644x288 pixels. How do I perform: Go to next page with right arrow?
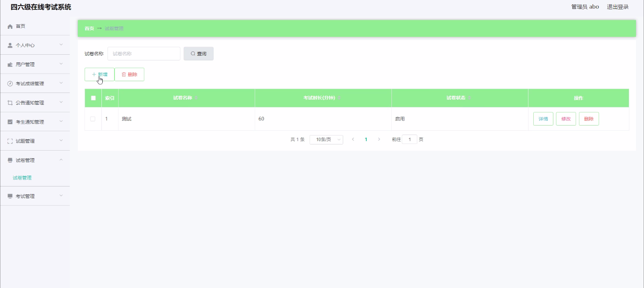click(379, 140)
